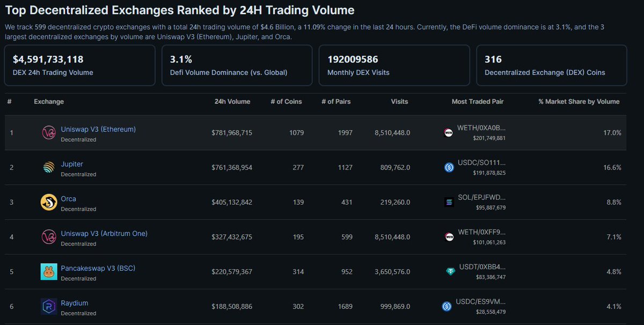This screenshot has height=325, width=644.
Task: Click the SOL coin icon in Orca row
Action: 449,203
